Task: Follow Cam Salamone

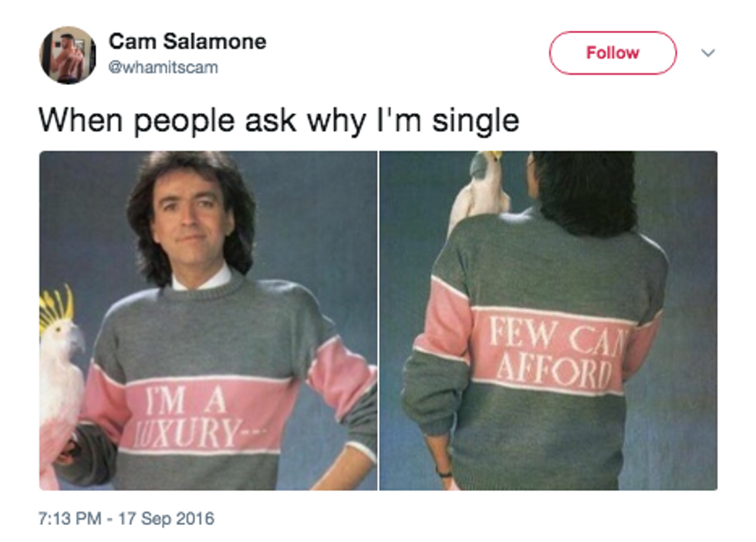Action: (613, 52)
